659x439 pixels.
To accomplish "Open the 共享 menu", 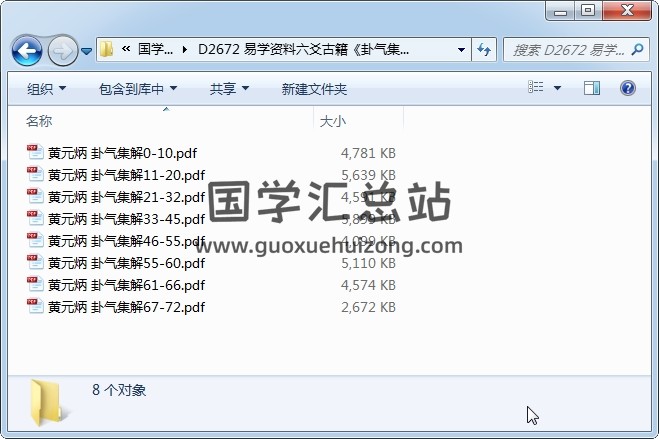I will point(229,89).
